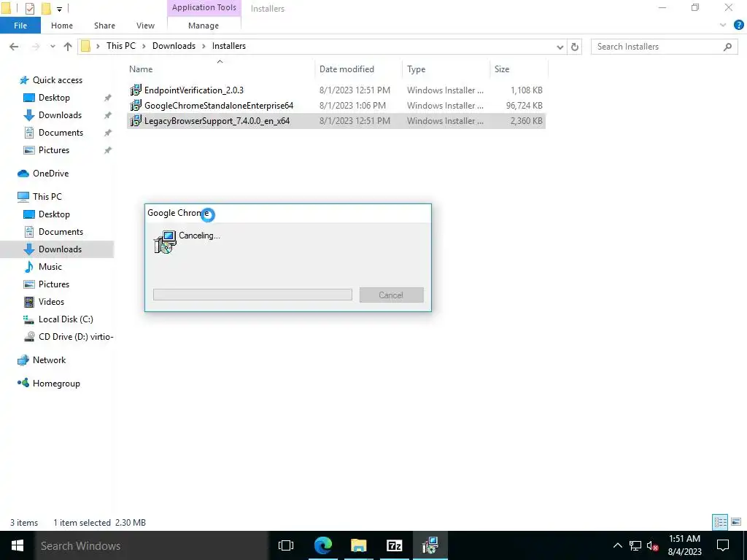Open Local Disk (C:)
The width and height of the screenshot is (747, 560).
click(65, 319)
